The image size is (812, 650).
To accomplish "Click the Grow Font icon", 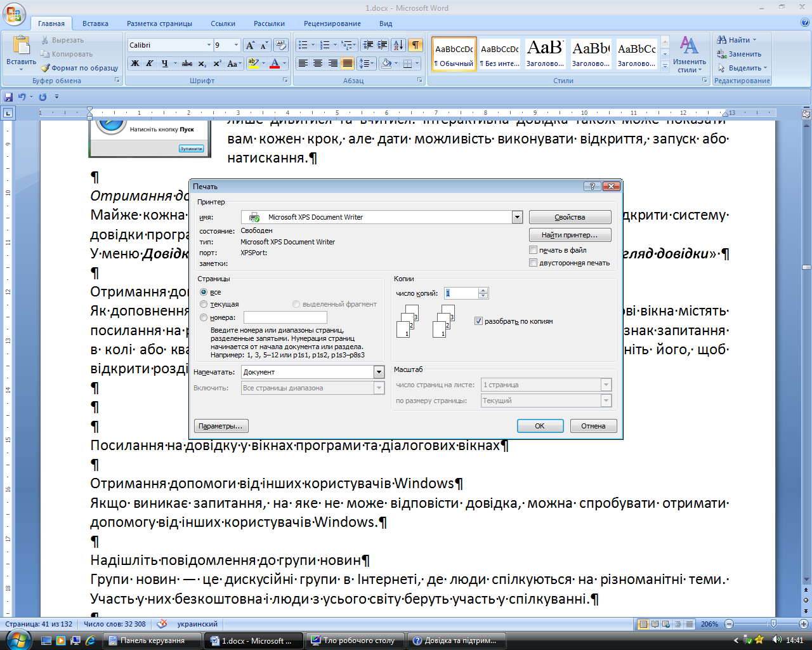I will (250, 45).
